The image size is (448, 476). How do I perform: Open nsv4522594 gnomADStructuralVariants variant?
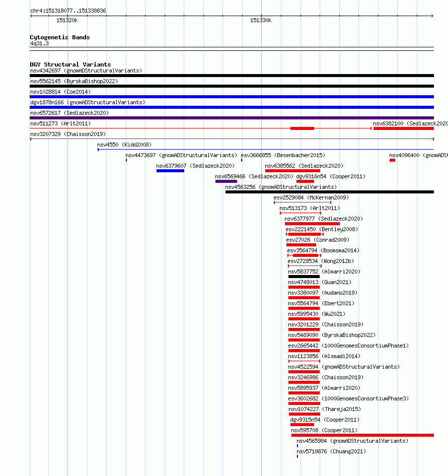pos(344,367)
